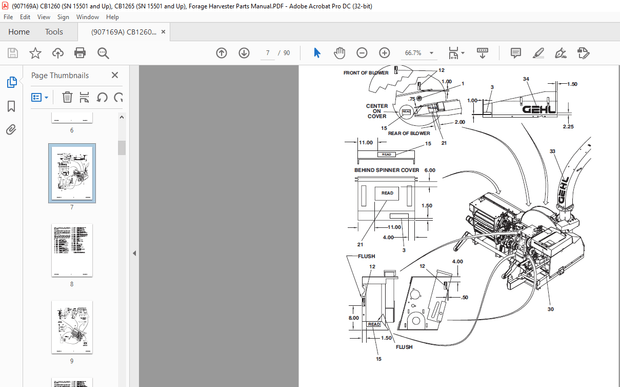
Task: Click the insert or split pages icon
Action: pyautogui.click(x=84, y=97)
